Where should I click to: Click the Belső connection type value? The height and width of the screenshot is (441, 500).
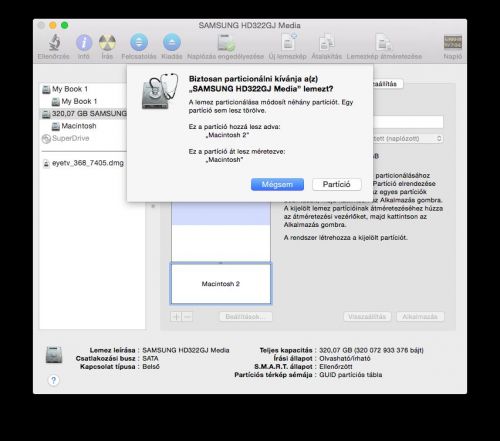[x=151, y=366]
